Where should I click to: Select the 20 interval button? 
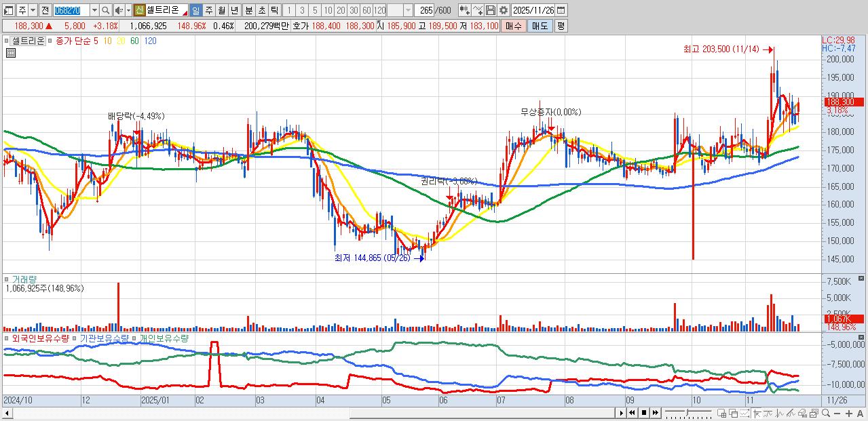tap(340, 10)
